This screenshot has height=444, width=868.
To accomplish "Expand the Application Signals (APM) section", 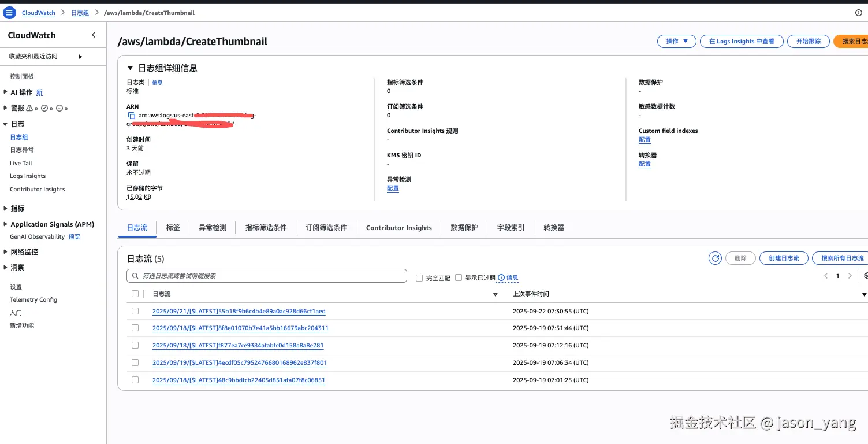I will pyautogui.click(x=6, y=224).
